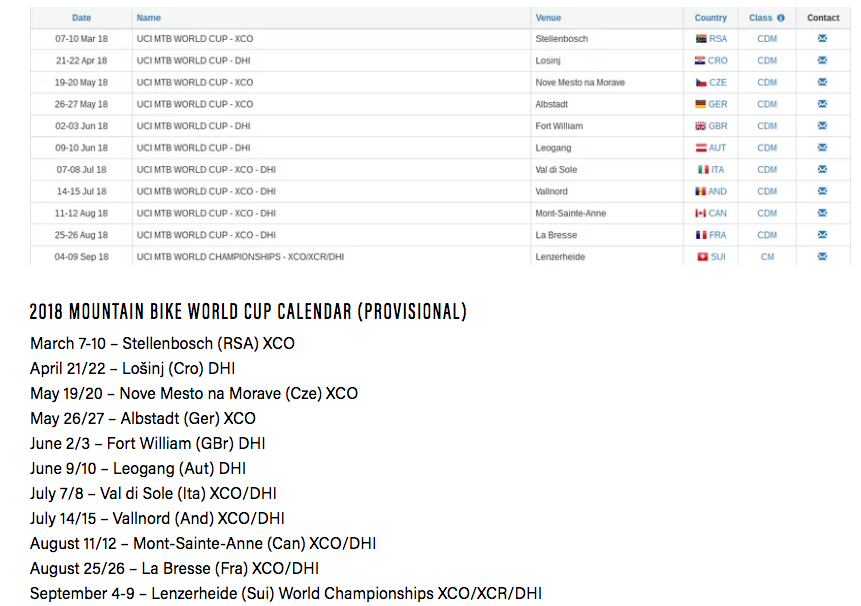Click the Canada flag beside CAN
This screenshot has height=606, width=861.
click(700, 213)
